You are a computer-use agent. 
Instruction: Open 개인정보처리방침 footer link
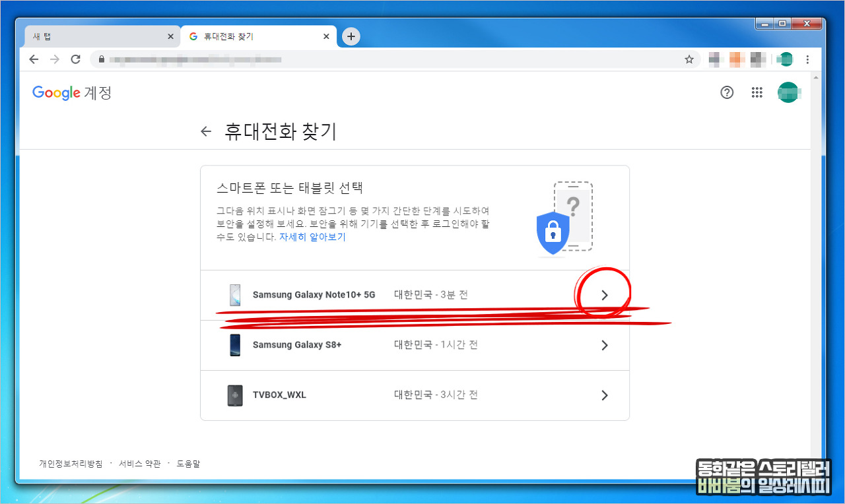click(x=71, y=464)
